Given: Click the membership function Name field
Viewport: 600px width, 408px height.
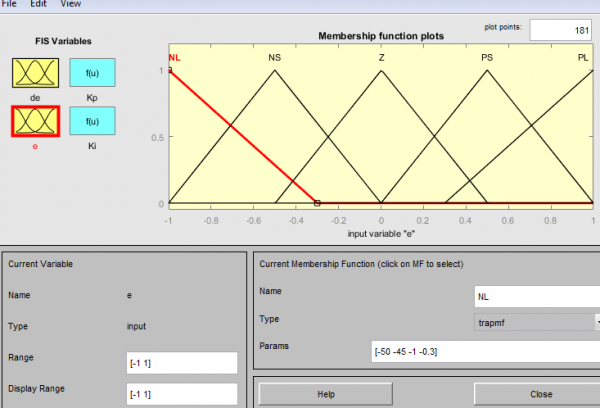Looking at the screenshot, I should point(537,297).
